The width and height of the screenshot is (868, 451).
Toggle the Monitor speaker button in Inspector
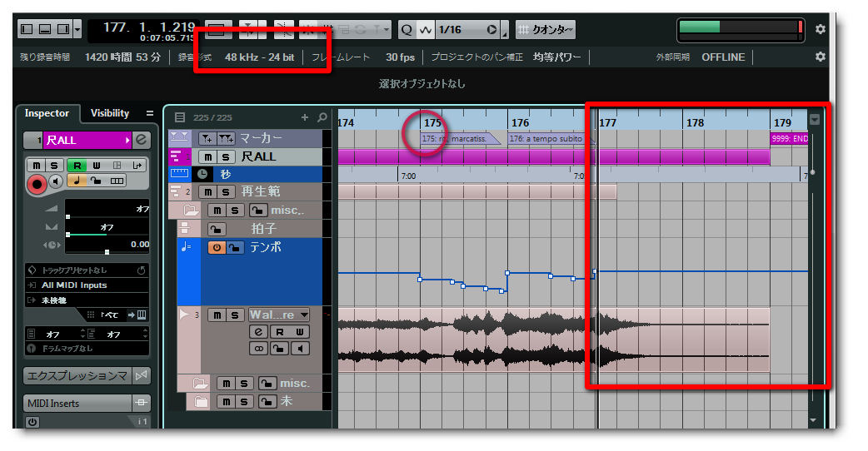click(x=55, y=181)
